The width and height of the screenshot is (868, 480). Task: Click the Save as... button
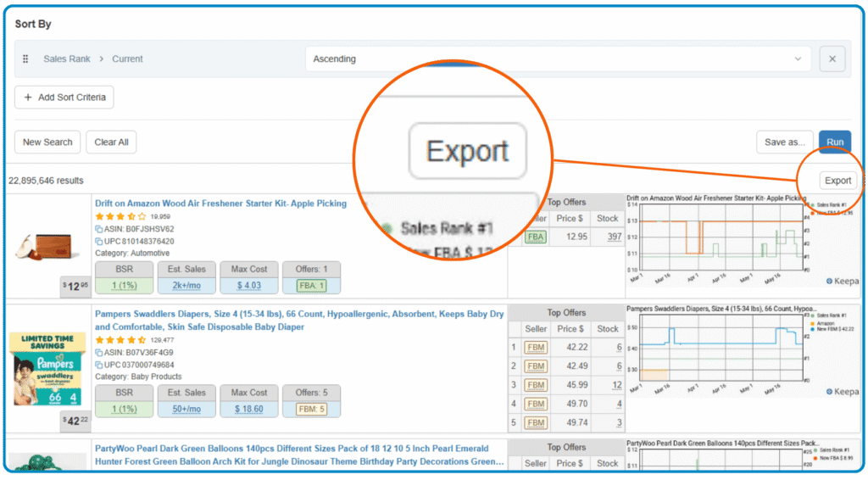[784, 142]
